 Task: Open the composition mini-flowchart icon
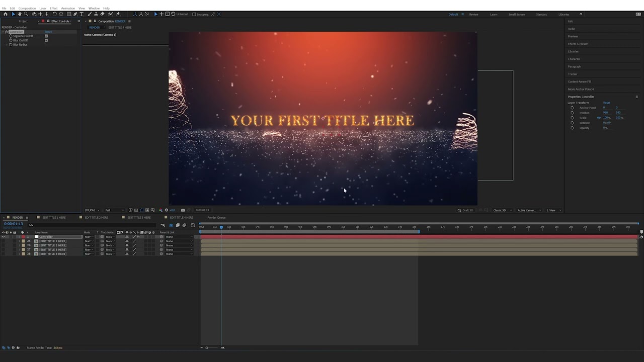pyautogui.click(x=163, y=225)
